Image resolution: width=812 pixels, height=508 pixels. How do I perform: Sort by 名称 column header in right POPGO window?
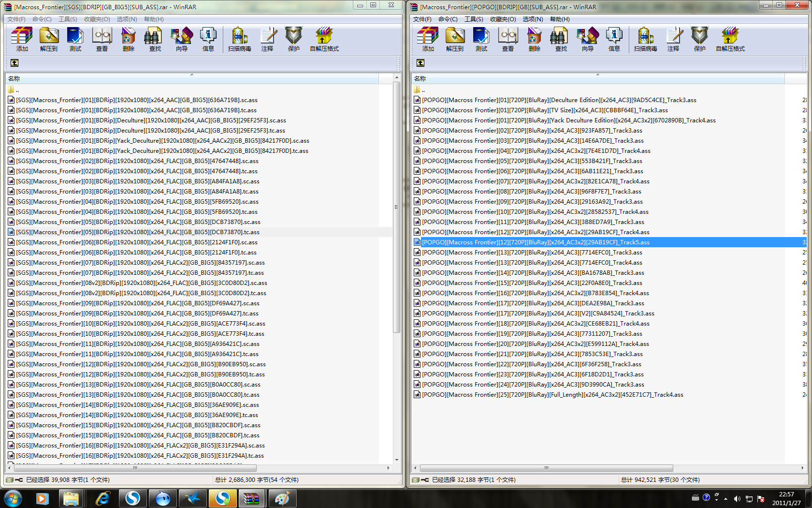(x=598, y=78)
